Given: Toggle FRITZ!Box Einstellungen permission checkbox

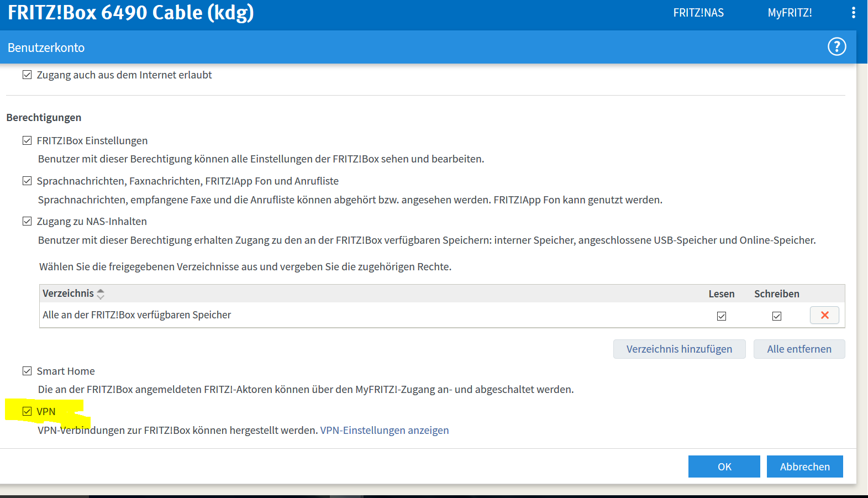Looking at the screenshot, I should point(27,140).
